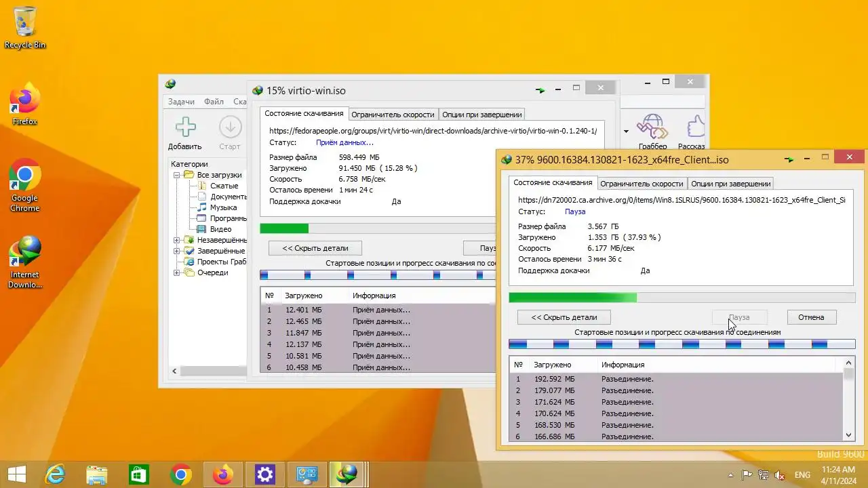868x488 pixels.
Task: Open the Задачи menu
Action: pyautogui.click(x=181, y=102)
